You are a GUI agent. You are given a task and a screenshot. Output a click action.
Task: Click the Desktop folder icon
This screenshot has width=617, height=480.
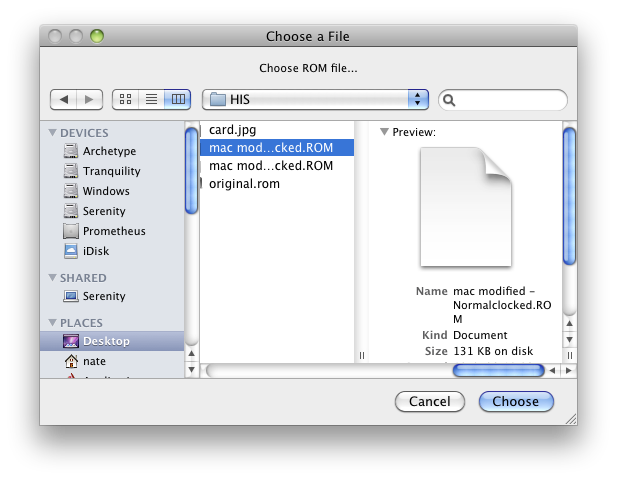(71, 341)
